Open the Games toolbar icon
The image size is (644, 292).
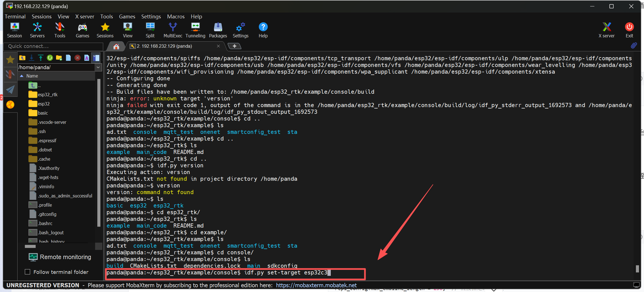[82, 30]
